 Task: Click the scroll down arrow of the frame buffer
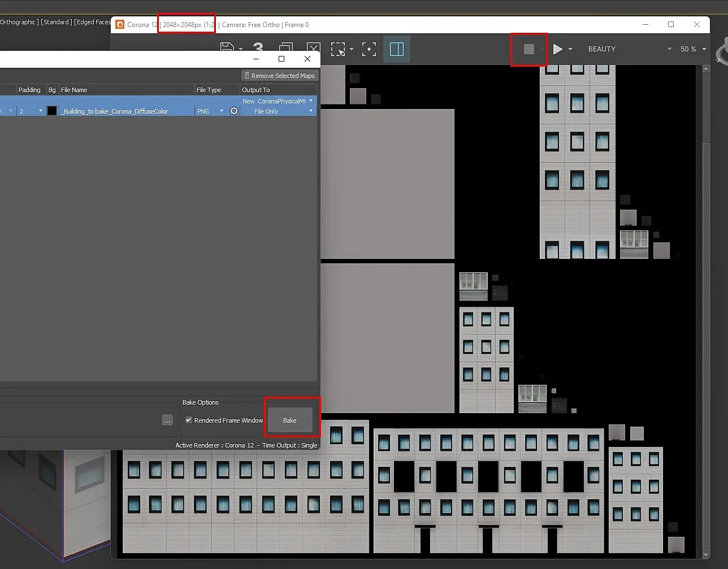[706, 555]
